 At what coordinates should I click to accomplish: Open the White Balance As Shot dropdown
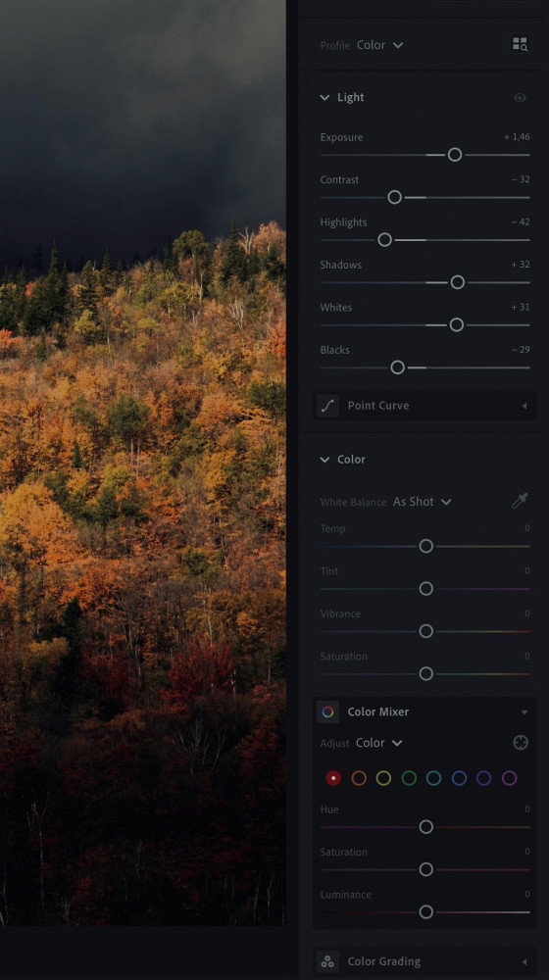coord(423,501)
